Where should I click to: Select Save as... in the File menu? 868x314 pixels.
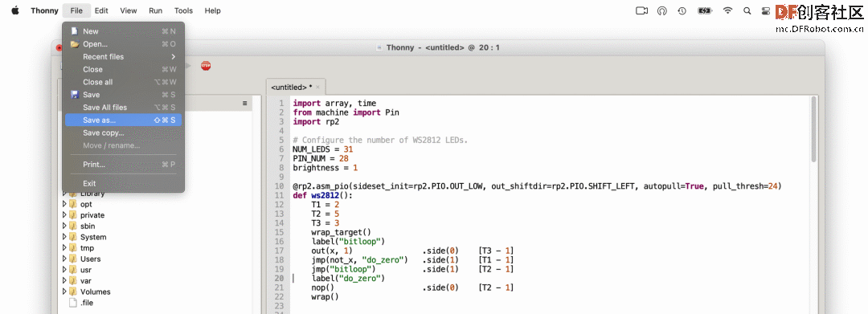click(123, 120)
